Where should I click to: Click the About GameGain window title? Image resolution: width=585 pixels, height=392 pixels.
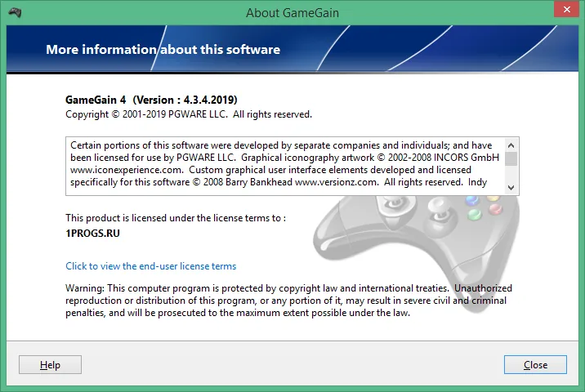pyautogui.click(x=292, y=13)
